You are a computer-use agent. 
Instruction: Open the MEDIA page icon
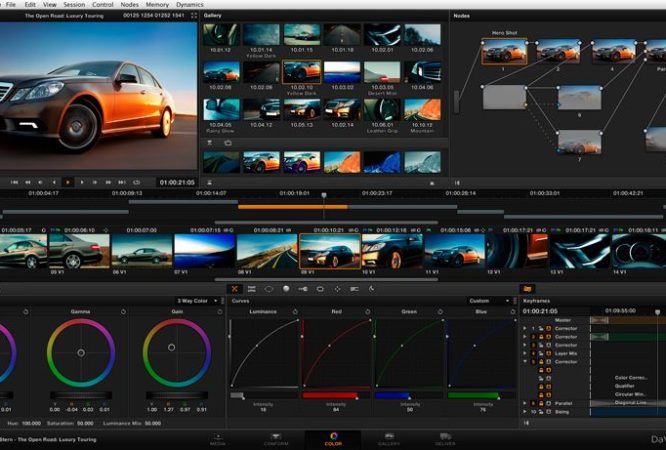click(217, 439)
